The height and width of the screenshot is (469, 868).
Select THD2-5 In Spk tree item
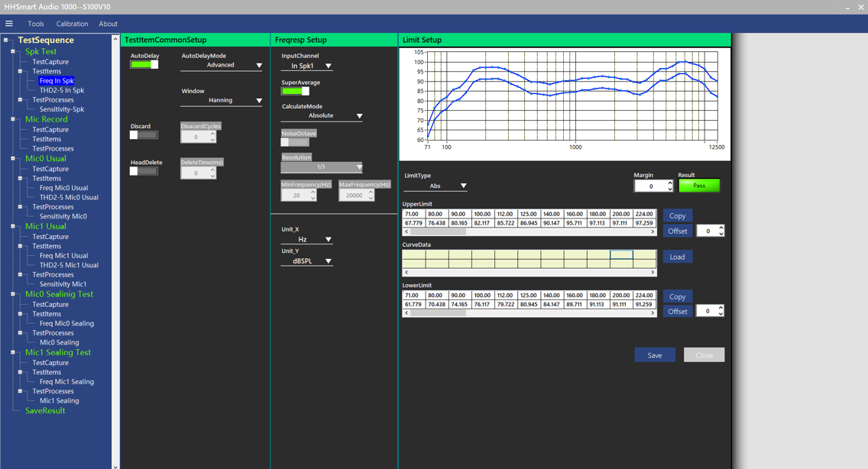tap(62, 90)
